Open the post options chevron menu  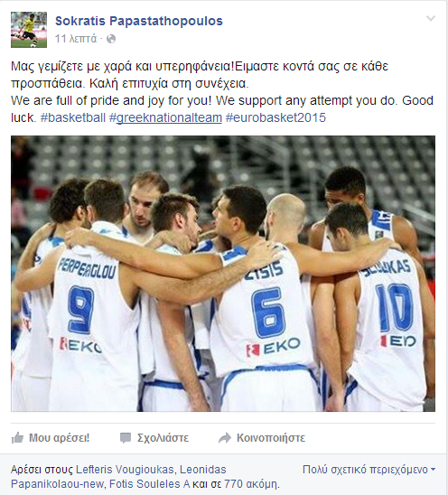tap(431, 19)
